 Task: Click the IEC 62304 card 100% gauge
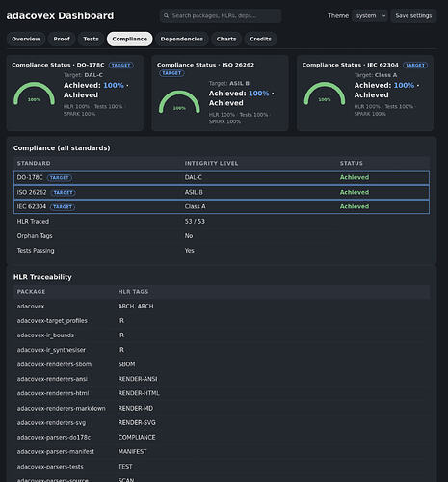click(x=325, y=94)
